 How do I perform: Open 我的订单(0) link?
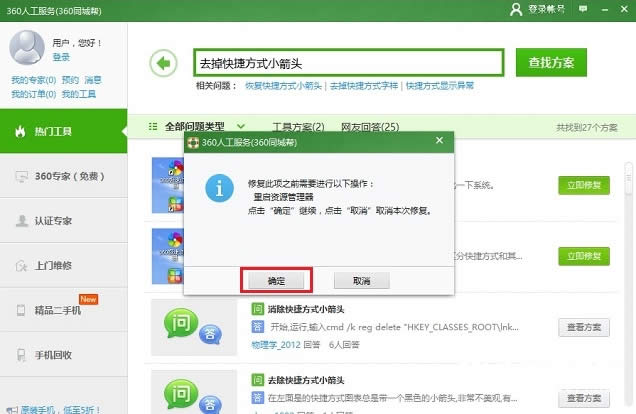[x=34, y=94]
